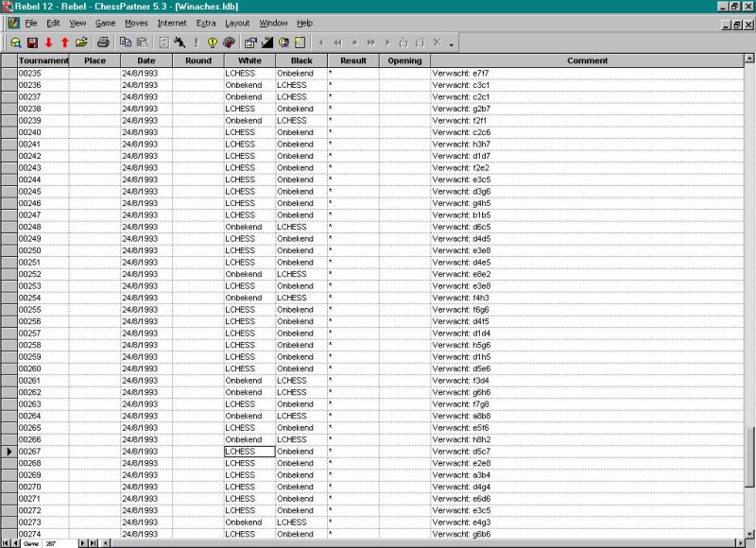The image size is (756, 548).
Task: Click the copy icon in toolbar
Action: (x=126, y=43)
